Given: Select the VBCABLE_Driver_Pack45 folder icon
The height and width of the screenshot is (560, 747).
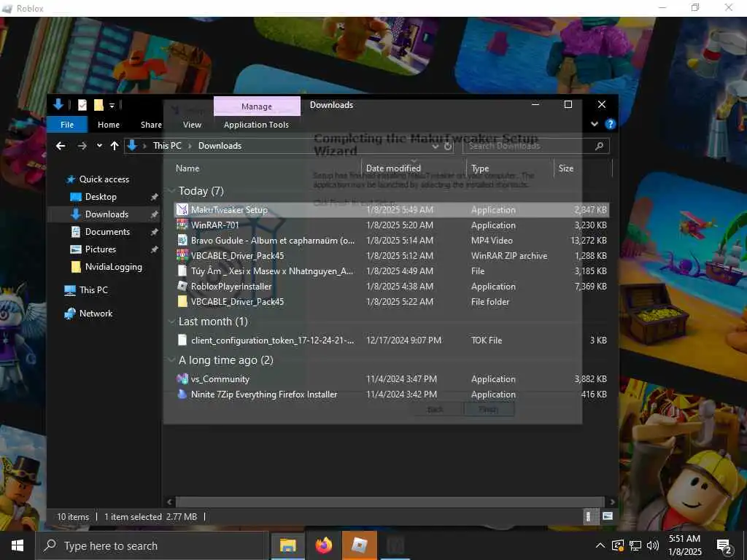Looking at the screenshot, I should 182,301.
